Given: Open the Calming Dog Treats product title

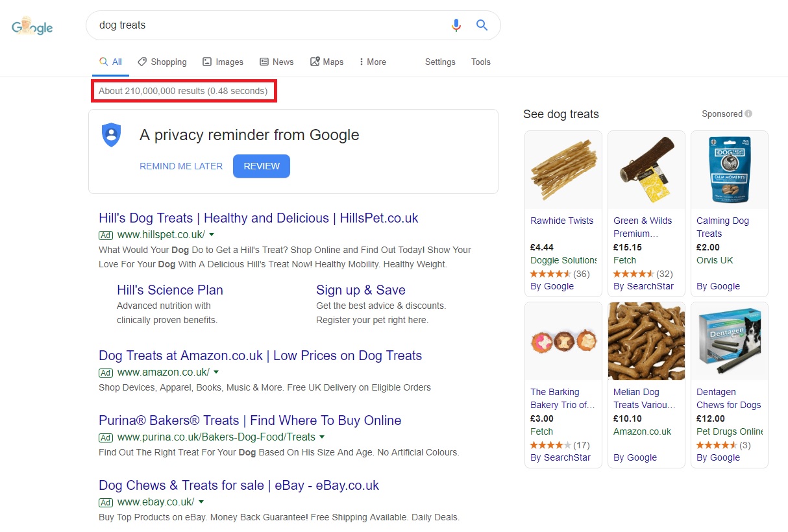Looking at the screenshot, I should pos(722,227).
